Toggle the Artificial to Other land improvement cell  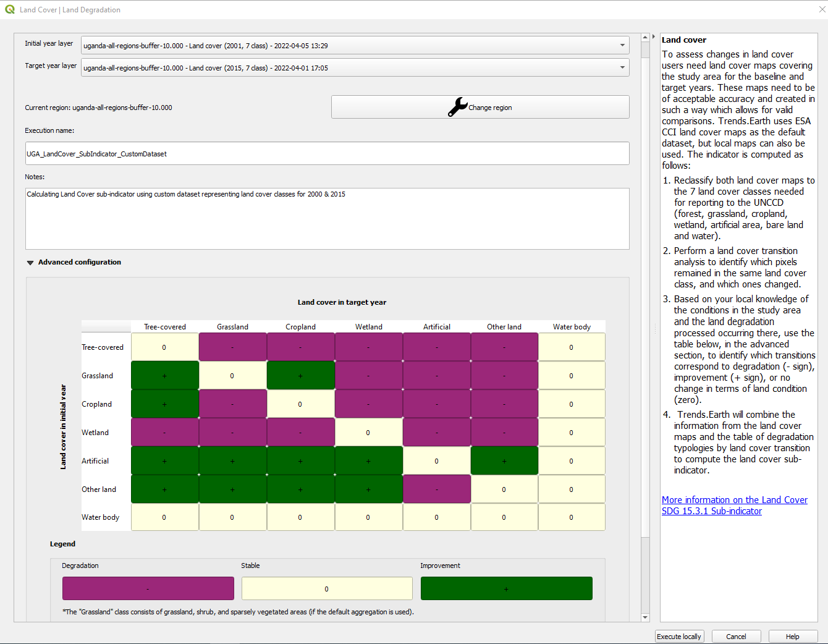coord(504,460)
